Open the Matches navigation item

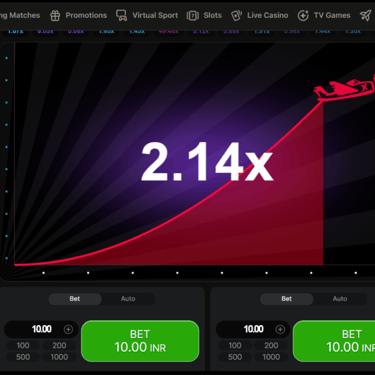point(20,15)
